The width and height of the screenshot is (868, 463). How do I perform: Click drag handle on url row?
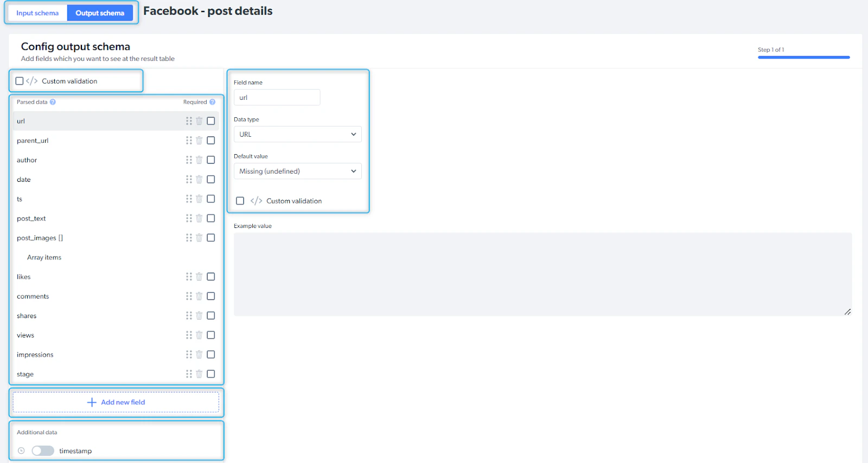[189, 121]
